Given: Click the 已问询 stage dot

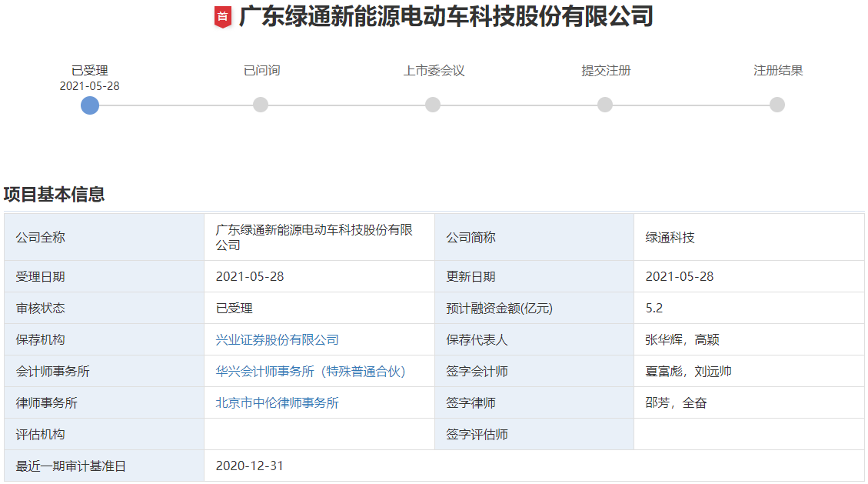Looking at the screenshot, I should point(261,105).
